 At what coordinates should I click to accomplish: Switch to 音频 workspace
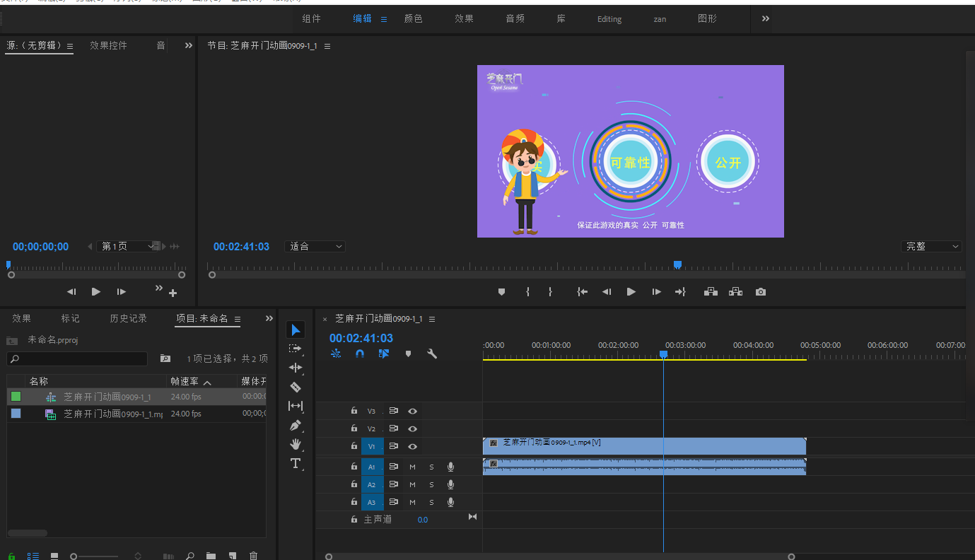click(515, 19)
